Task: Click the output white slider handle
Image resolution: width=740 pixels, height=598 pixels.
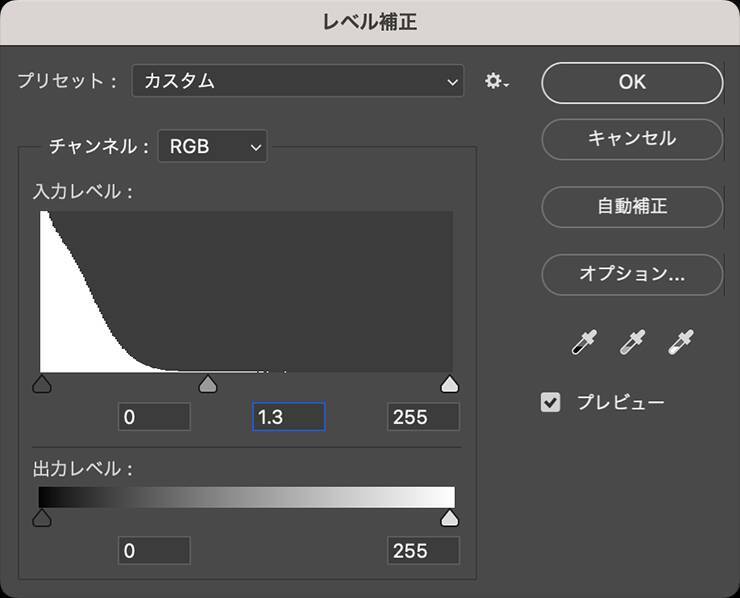Action: tap(450, 518)
